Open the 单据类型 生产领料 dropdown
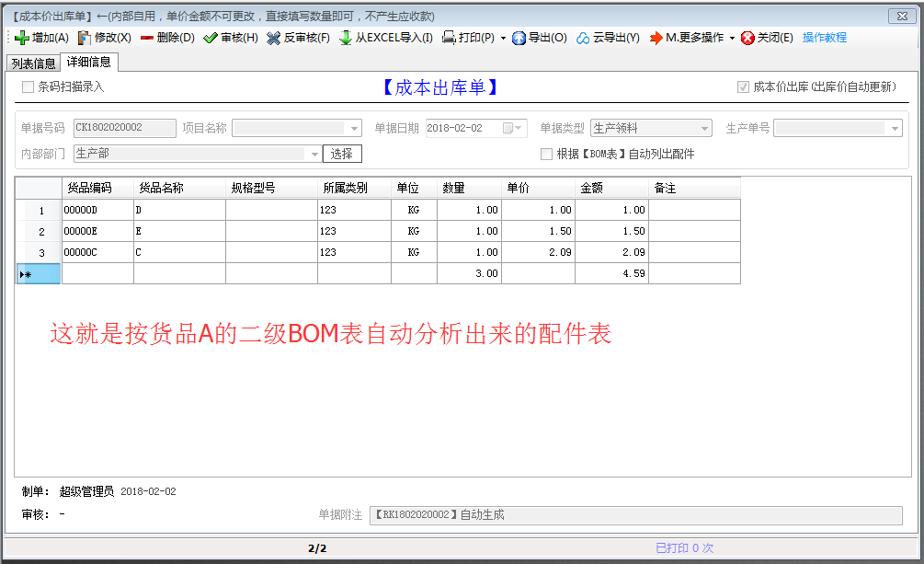This screenshot has width=924, height=564. click(x=704, y=129)
